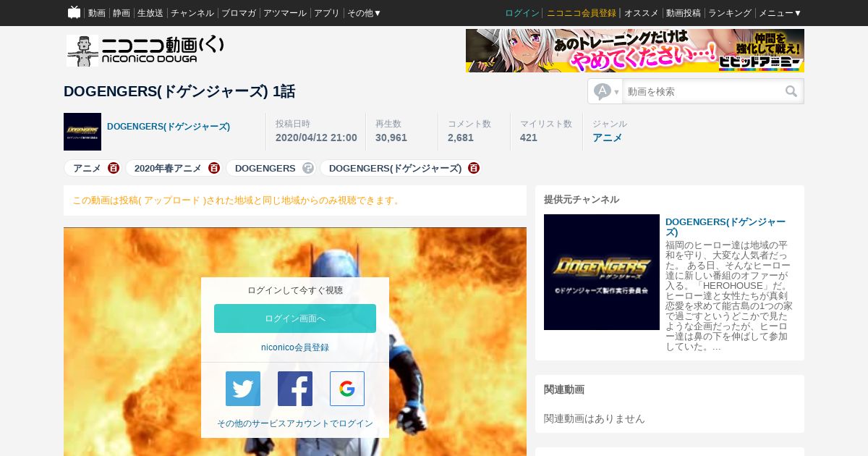Screen dimensions: 868x456
Task: Click the ログイン画面へ button
Action: click(x=295, y=318)
